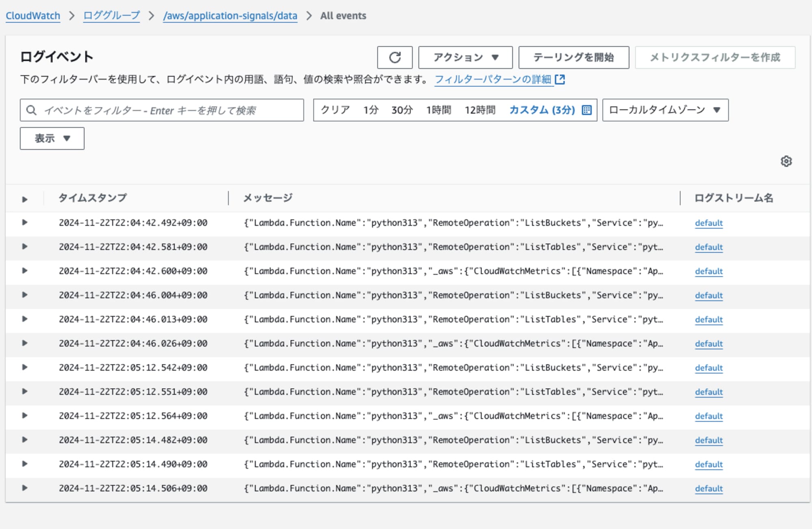Open the ロググループ breadcrumb link

coord(112,16)
